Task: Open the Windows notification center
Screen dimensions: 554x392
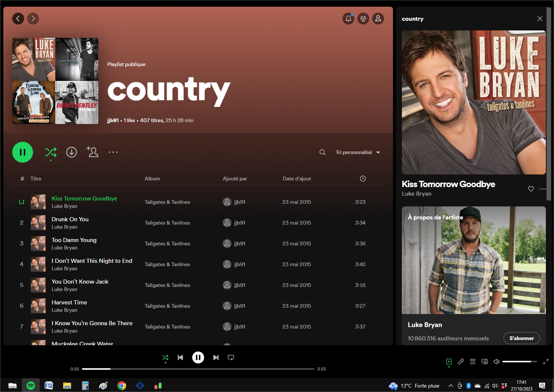Action: [x=542, y=386]
